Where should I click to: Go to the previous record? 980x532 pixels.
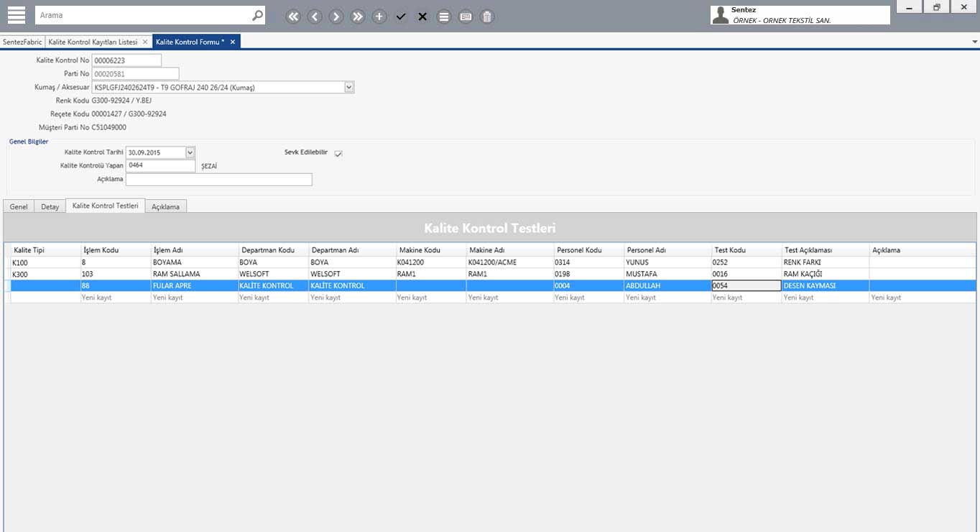click(315, 17)
